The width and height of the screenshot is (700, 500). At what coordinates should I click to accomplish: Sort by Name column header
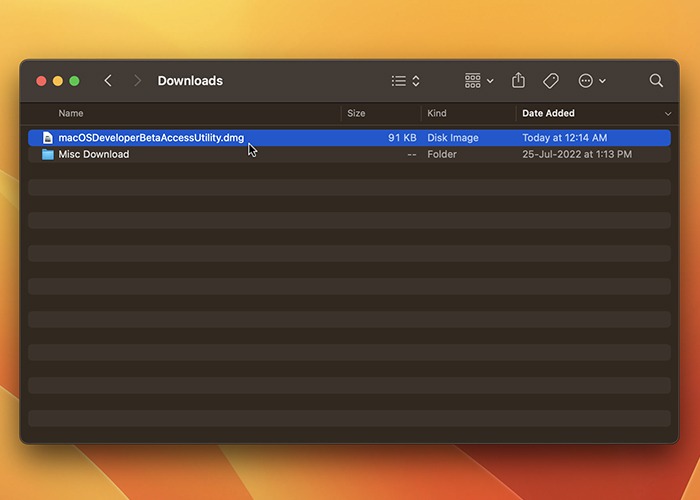[x=71, y=113]
